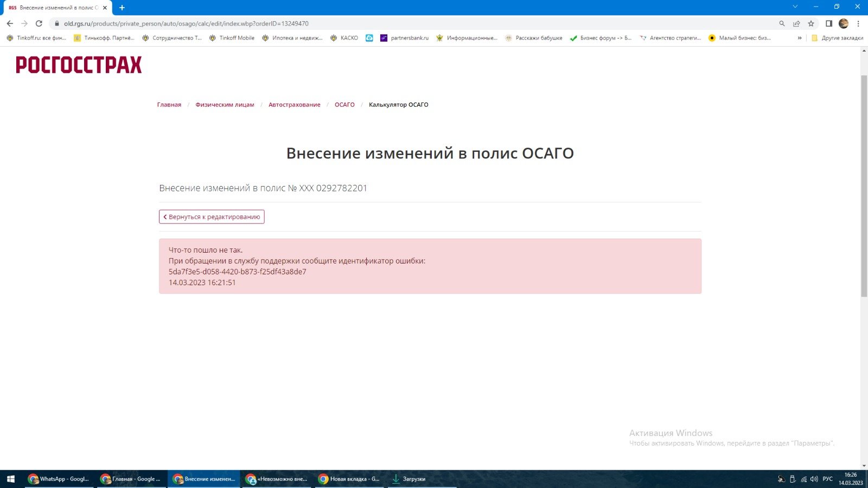Open taskbar clock and date

coord(851,479)
